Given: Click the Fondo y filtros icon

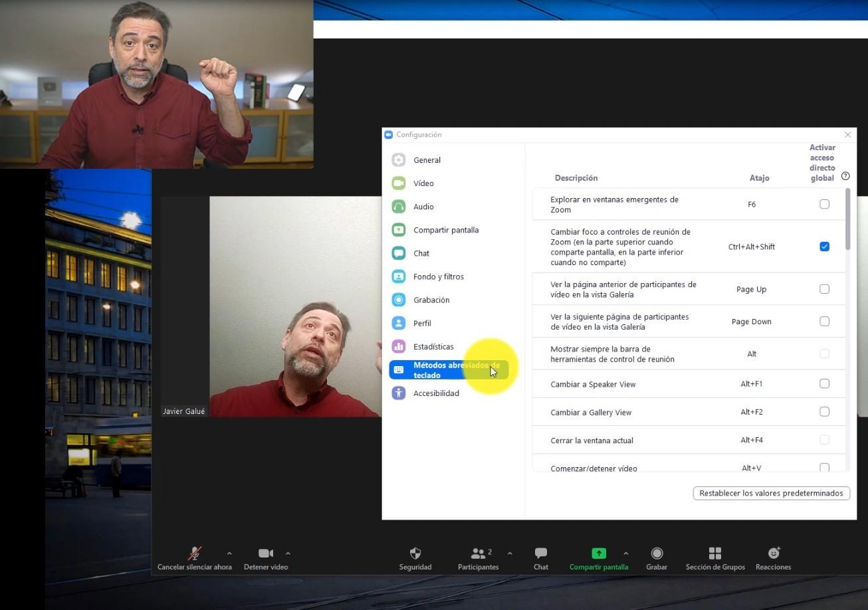Looking at the screenshot, I should (x=399, y=276).
